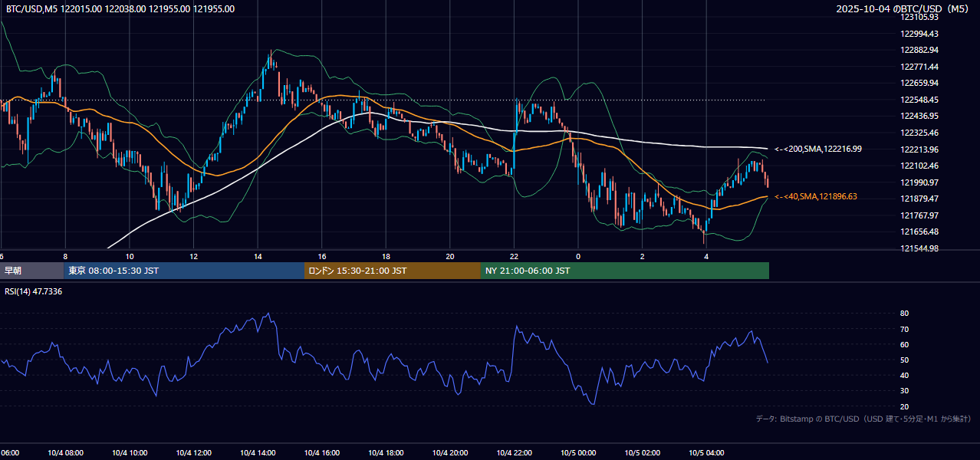Click price axis label 122325.46
Viewport: 980px width, 460px height.
[x=919, y=133]
